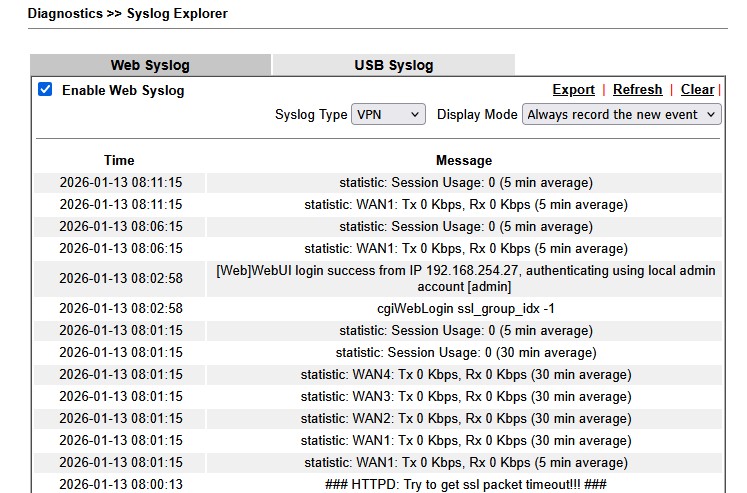
Task: Click the Export link
Action: point(573,90)
